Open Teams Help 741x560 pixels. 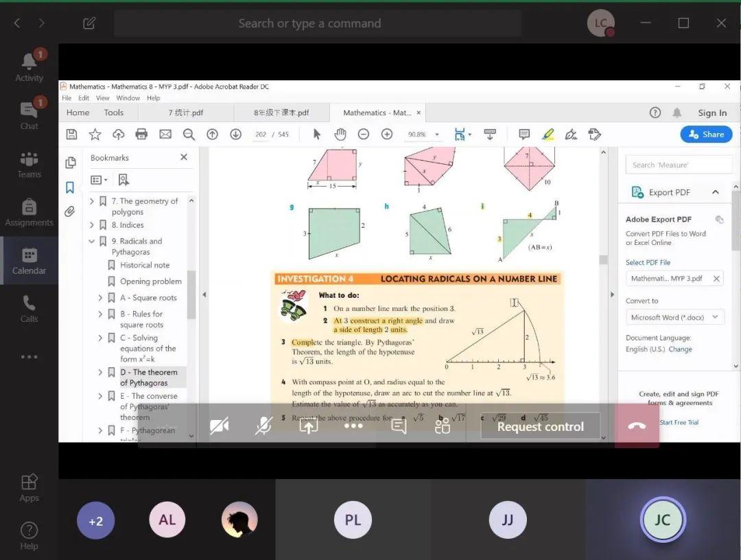pyautogui.click(x=29, y=537)
